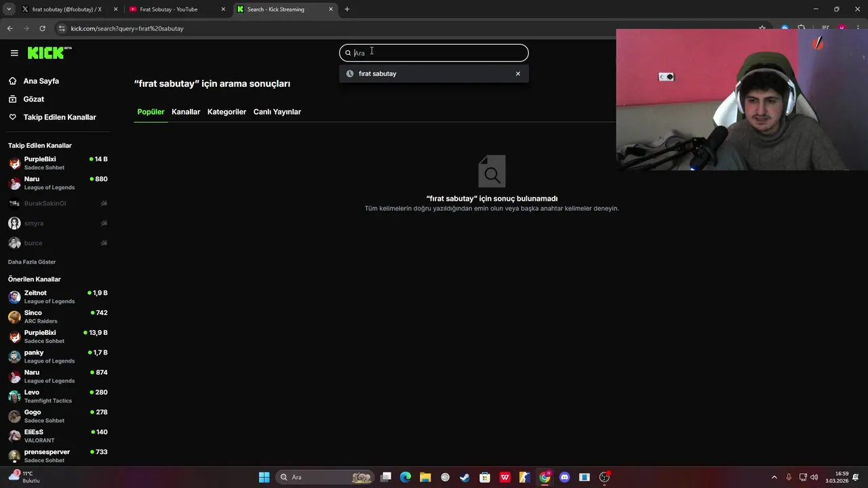Open a new browser tab
This screenshot has height=488, width=868.
[347, 9]
